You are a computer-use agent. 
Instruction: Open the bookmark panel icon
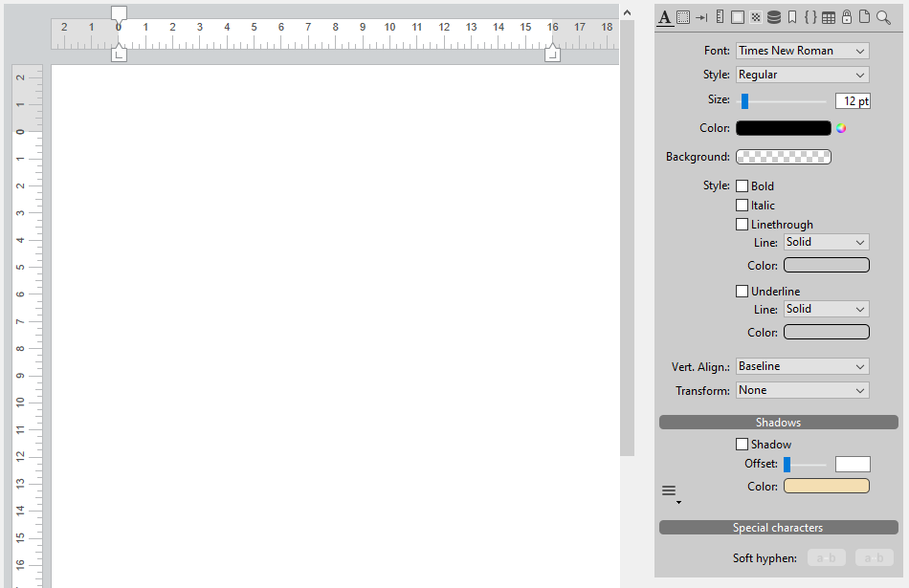pyautogui.click(x=792, y=17)
